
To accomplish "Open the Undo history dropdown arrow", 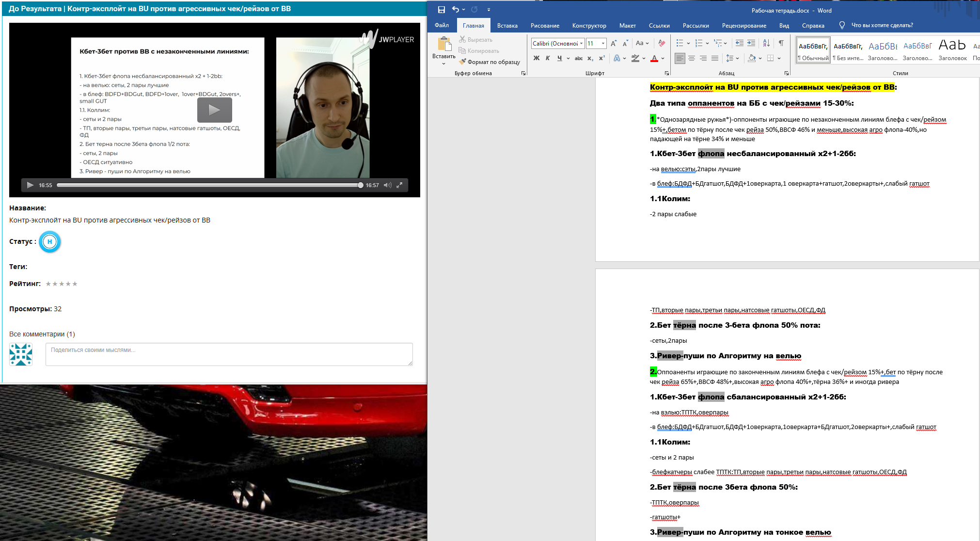I will click(464, 10).
